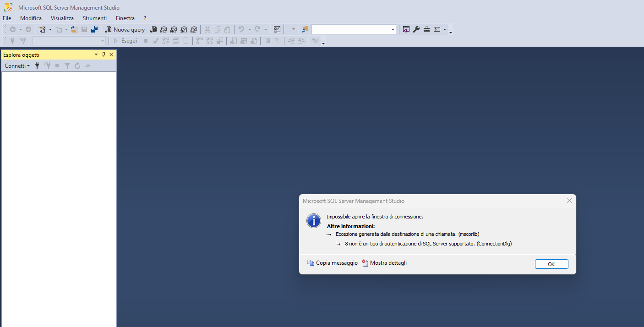Click the Redo arrow icon
644x327 pixels.
click(257, 29)
